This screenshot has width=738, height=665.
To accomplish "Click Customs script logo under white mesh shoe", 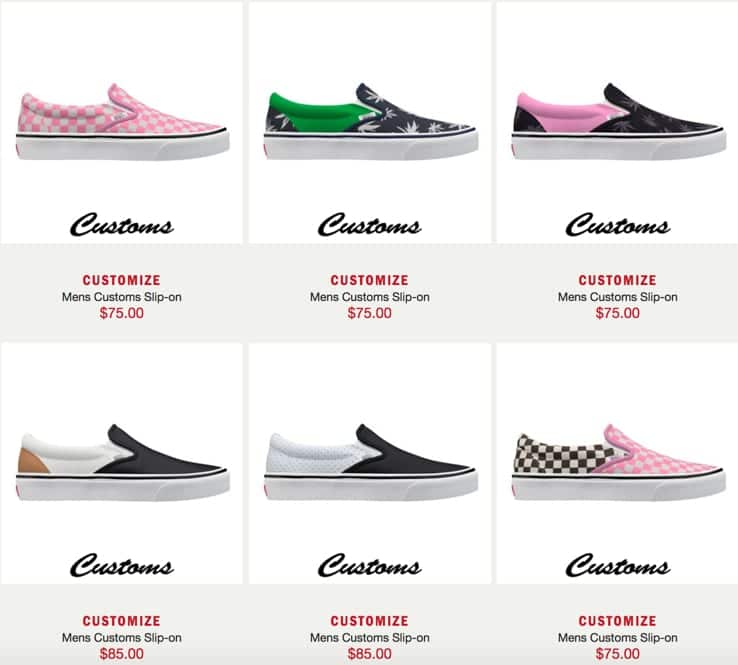I will [369, 565].
